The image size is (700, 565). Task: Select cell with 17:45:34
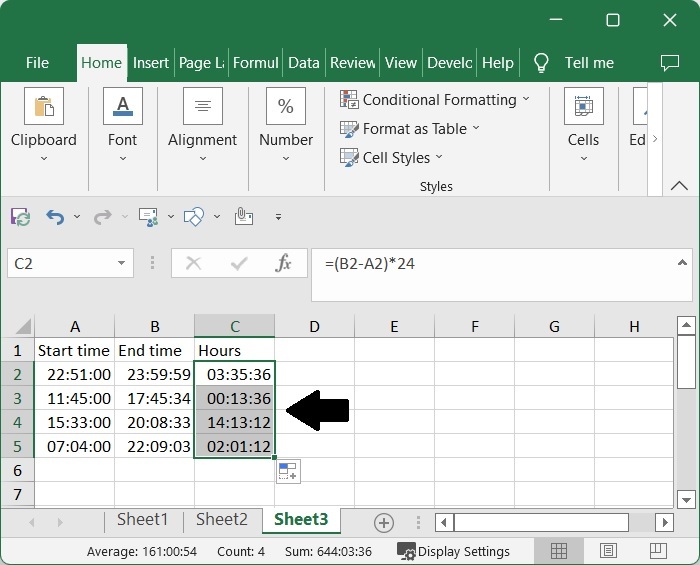tap(154, 398)
